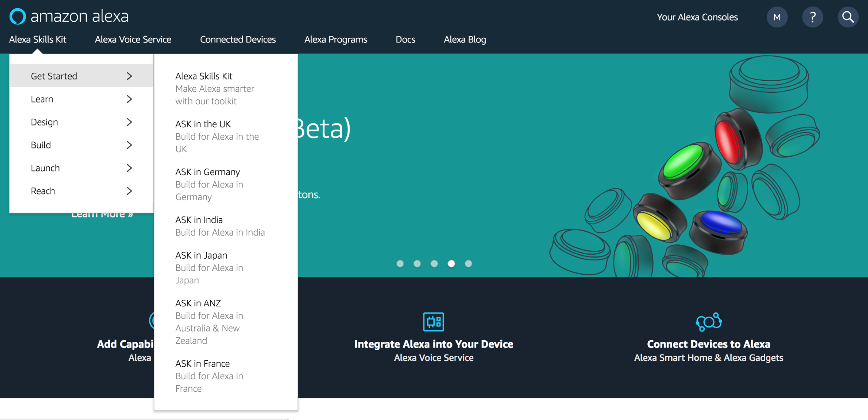Expand the Launch submenu chevron
Viewport: 868px width, 420px height.
pyautogui.click(x=129, y=168)
